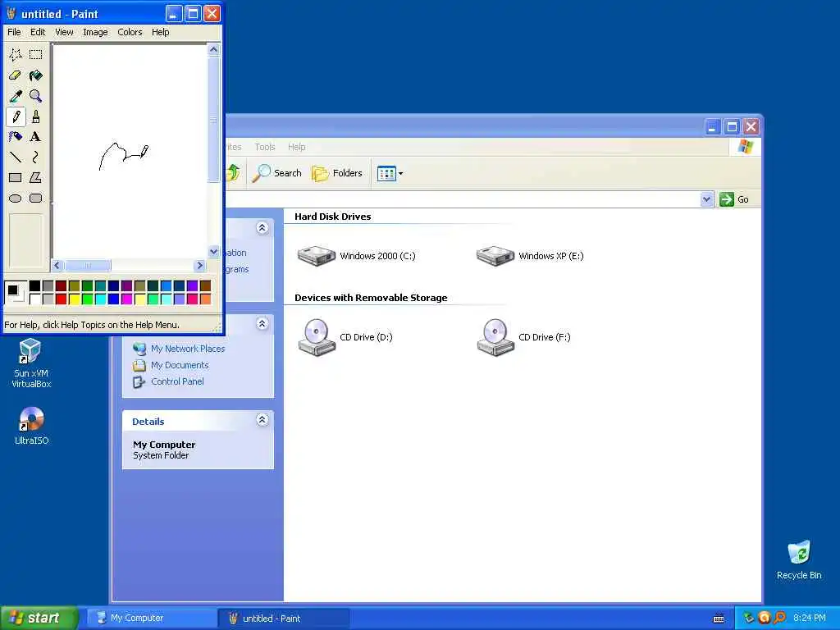The height and width of the screenshot is (630, 840).
Task: Open the View menu in Paint
Action: click(x=64, y=32)
